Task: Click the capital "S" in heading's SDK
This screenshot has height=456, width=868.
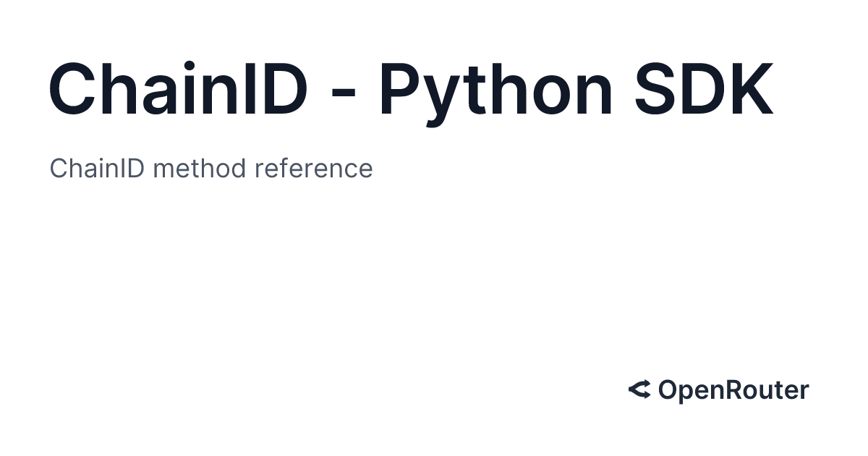Action: (x=657, y=90)
